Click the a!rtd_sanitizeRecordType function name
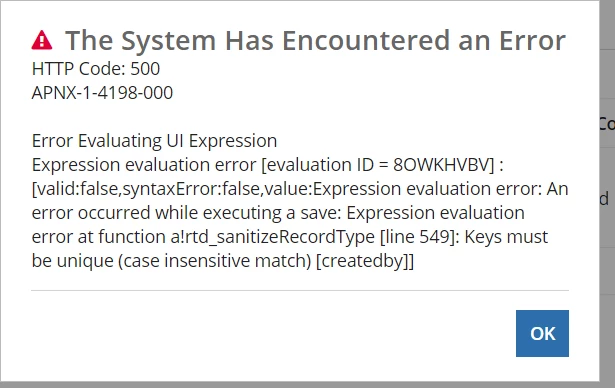This screenshot has width=615, height=388. [x=272, y=237]
